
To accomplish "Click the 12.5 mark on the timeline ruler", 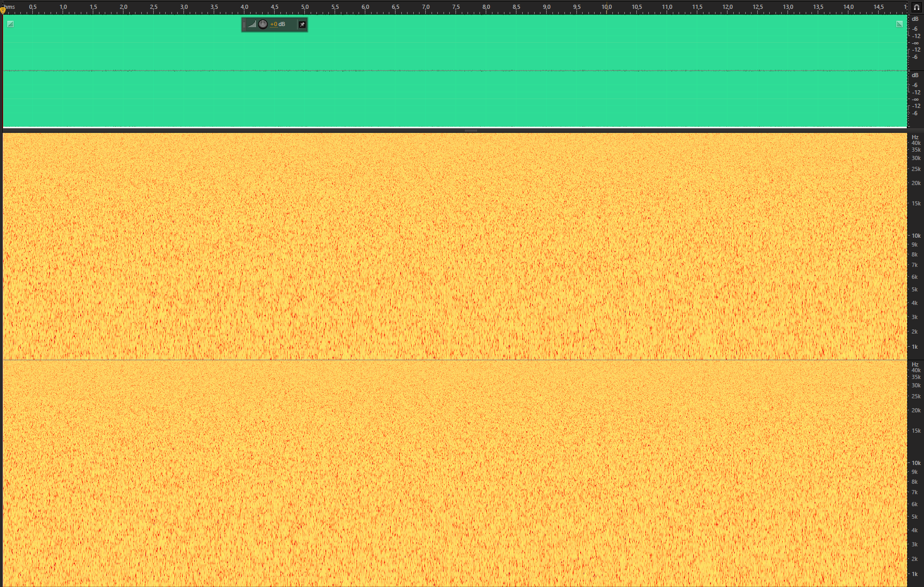I will tap(757, 7).
